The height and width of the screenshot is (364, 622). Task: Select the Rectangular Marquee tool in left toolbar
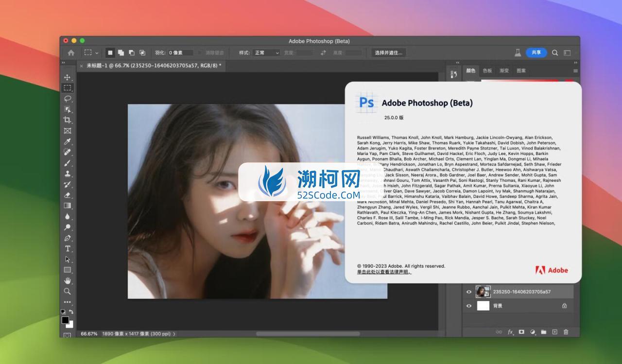pos(68,88)
